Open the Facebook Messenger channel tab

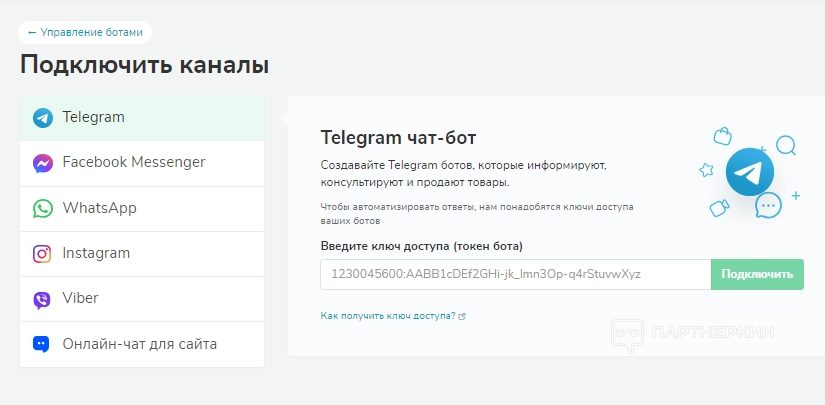click(x=142, y=164)
